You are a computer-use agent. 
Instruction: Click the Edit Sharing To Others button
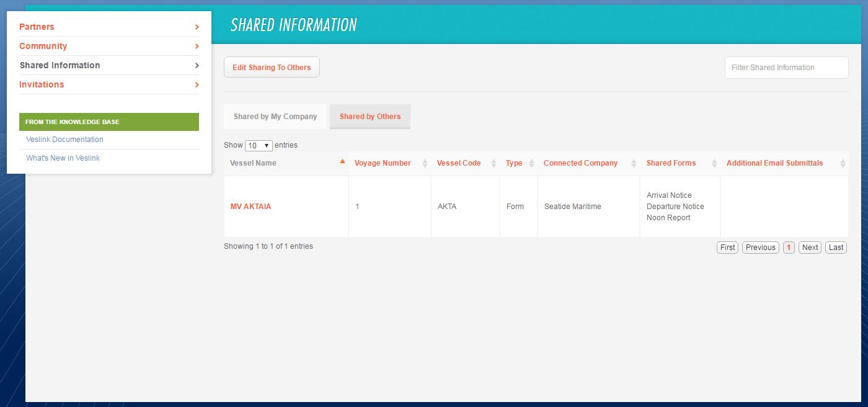click(x=272, y=67)
